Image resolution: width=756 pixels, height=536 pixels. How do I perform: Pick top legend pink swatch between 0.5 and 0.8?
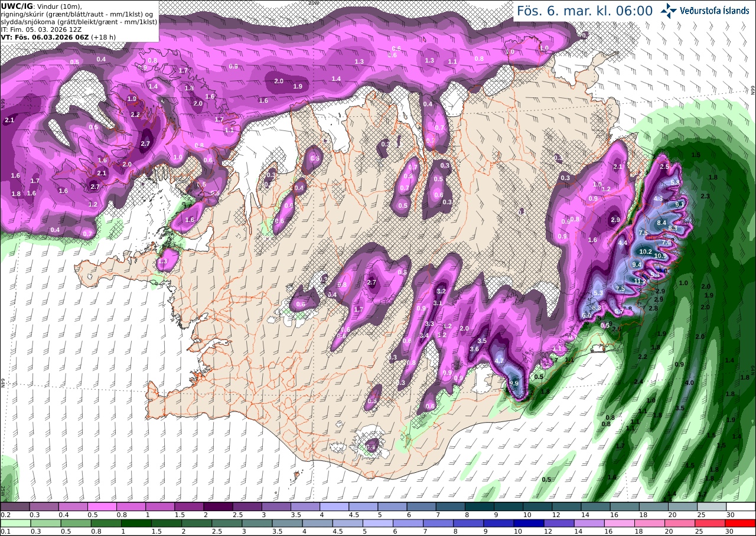[x=102, y=506]
